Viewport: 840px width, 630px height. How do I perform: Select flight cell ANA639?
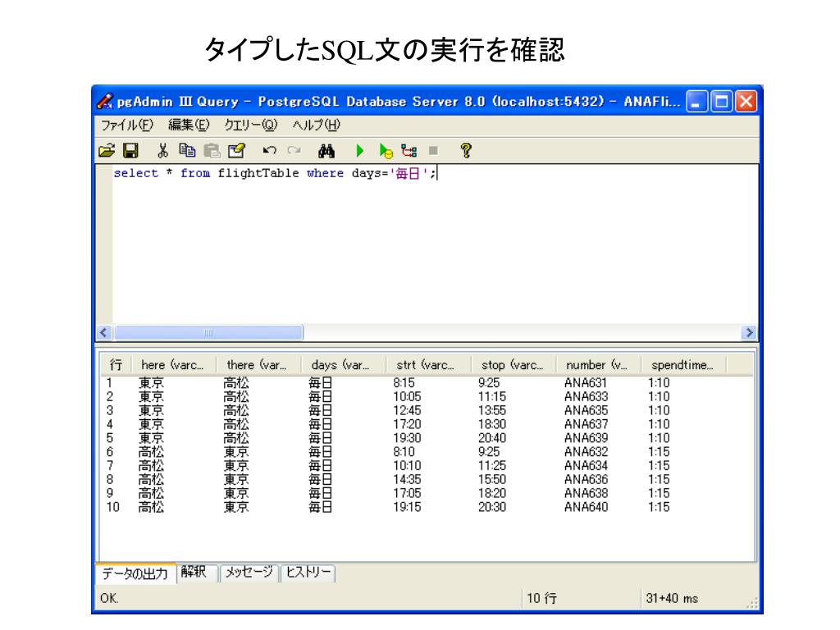click(586, 438)
